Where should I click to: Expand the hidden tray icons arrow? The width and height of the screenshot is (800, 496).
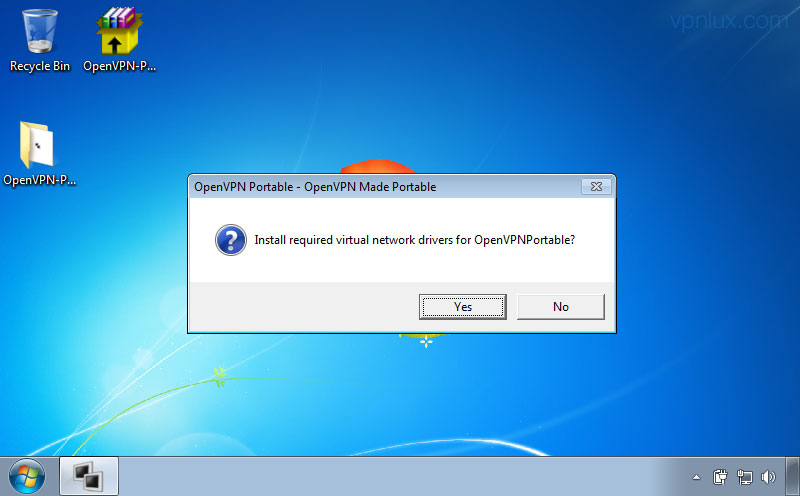pyautogui.click(x=696, y=478)
